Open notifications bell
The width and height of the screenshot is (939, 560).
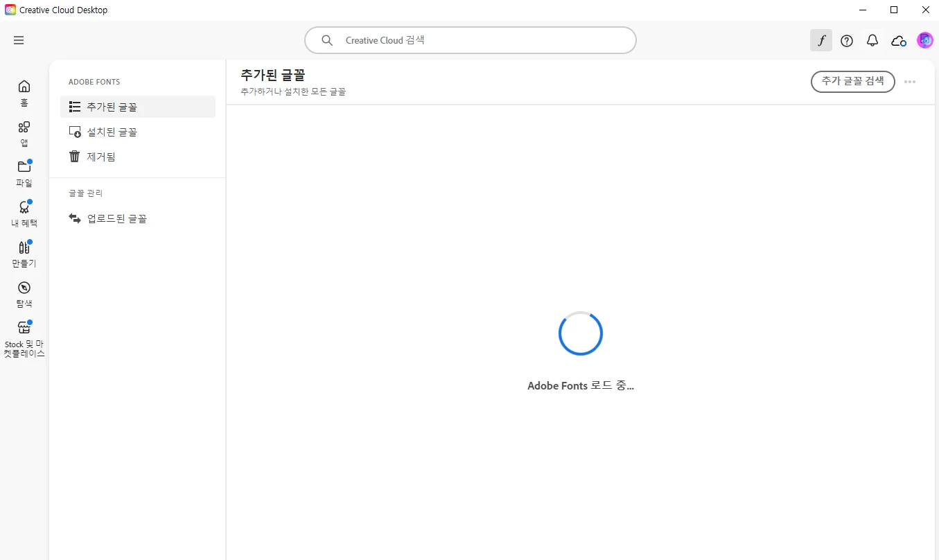(872, 41)
